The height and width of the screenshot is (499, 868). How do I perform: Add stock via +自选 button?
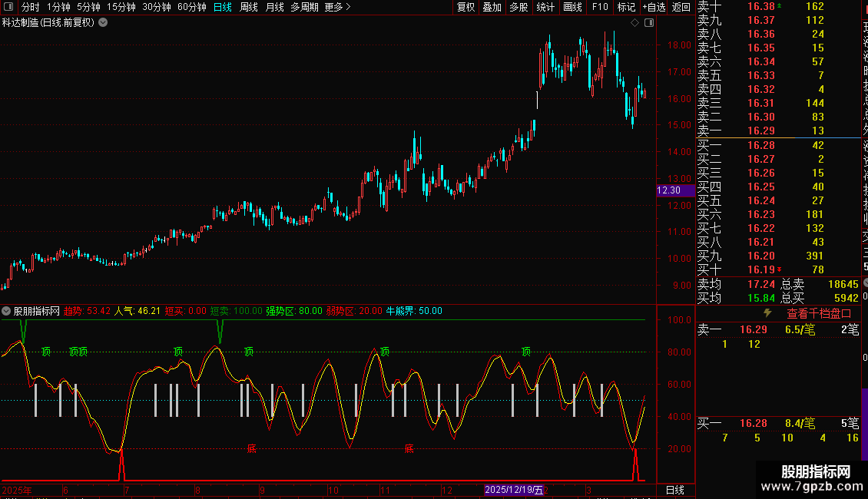pyautogui.click(x=654, y=7)
